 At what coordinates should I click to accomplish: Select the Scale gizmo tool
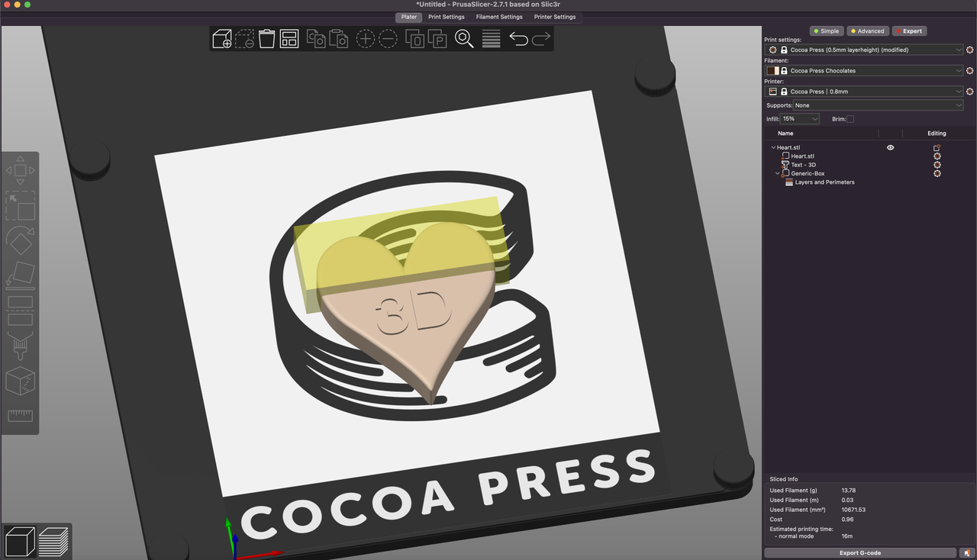pyautogui.click(x=21, y=206)
